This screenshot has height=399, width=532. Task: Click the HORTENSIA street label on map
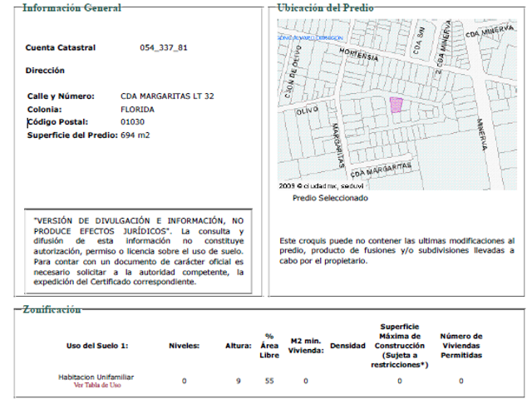pos(358,55)
